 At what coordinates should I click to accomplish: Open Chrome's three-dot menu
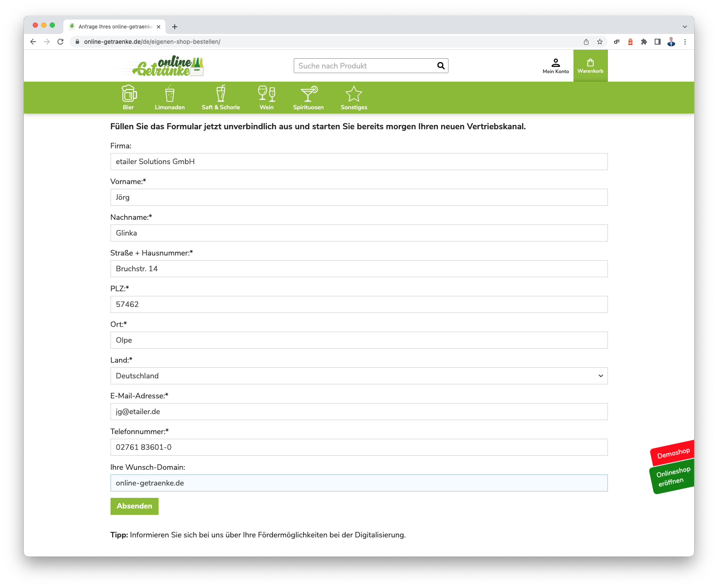coord(685,42)
